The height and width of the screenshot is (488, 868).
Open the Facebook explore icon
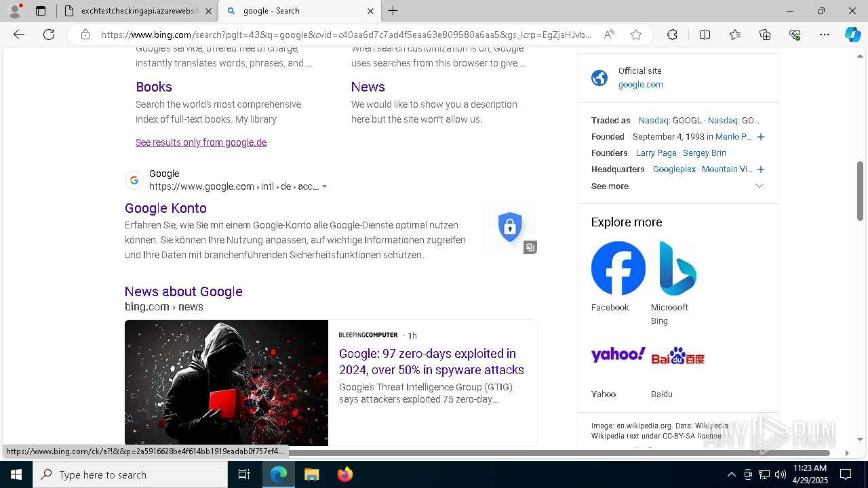(618, 268)
